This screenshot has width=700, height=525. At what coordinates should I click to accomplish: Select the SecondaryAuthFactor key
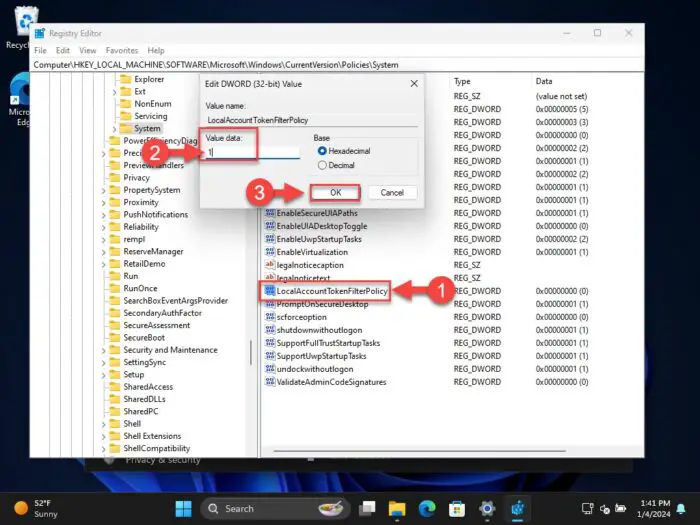tap(162, 313)
